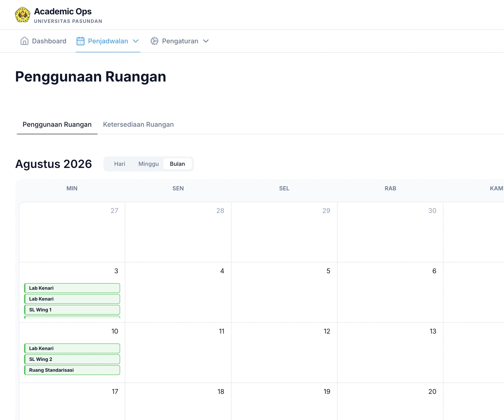Switch to Penggunaan Ruangan tab
Image resolution: width=504 pixels, height=420 pixels.
point(57,124)
